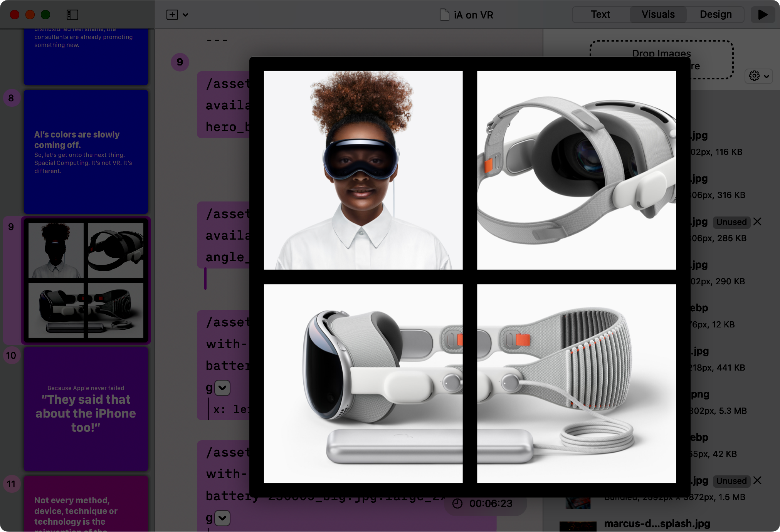Switch to the Text tab
This screenshot has width=780, height=532.
600,14
